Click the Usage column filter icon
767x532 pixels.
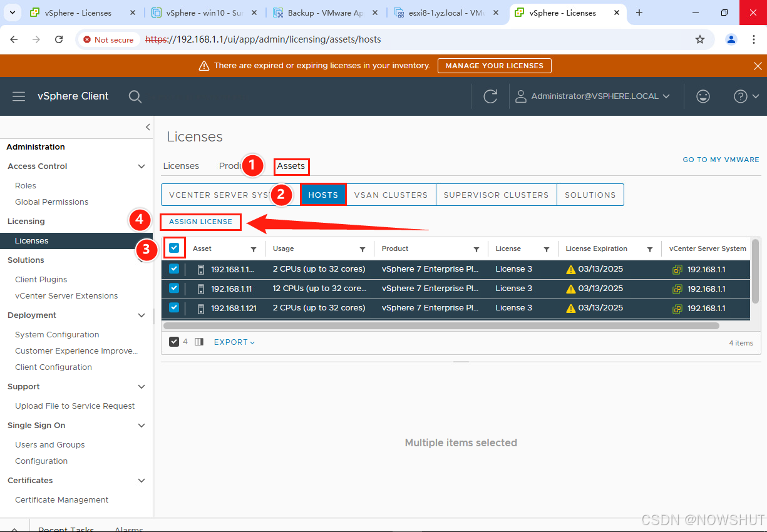pyautogui.click(x=363, y=249)
